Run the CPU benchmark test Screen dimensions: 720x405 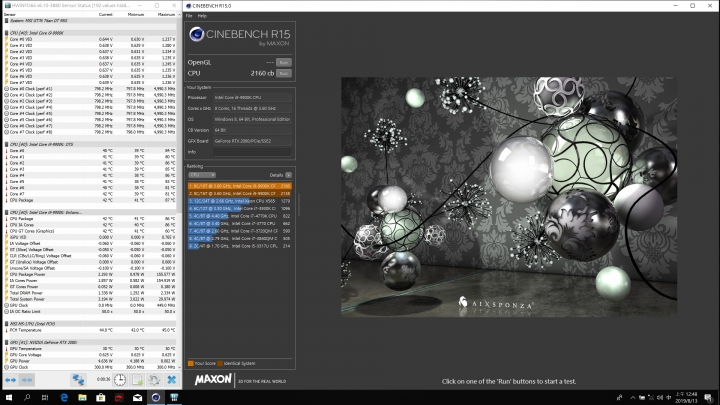click(x=284, y=73)
